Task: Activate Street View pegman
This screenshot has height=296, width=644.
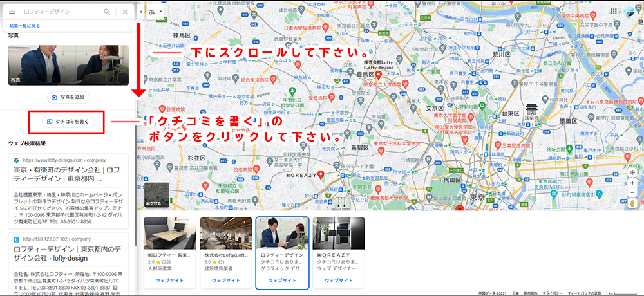Action: coord(632,203)
